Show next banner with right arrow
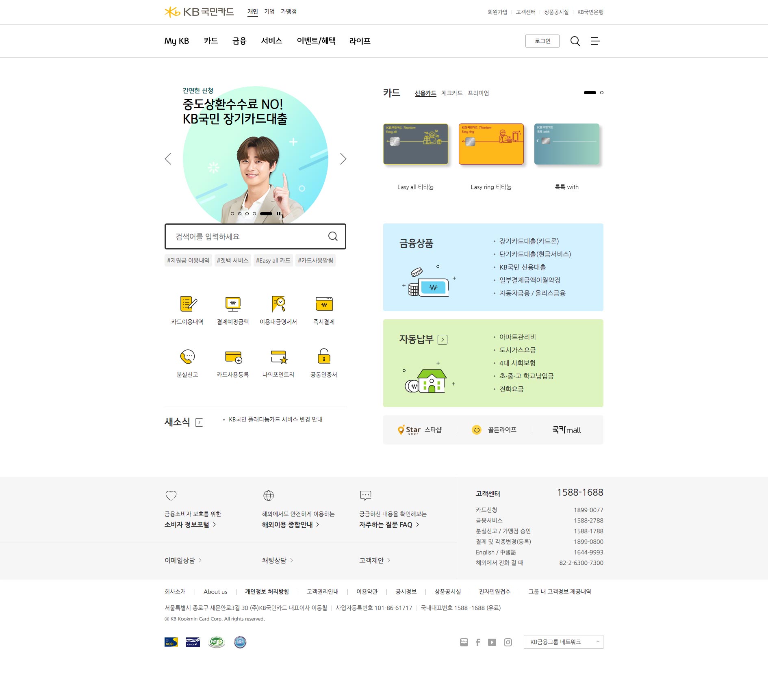The image size is (768, 700). pos(343,159)
